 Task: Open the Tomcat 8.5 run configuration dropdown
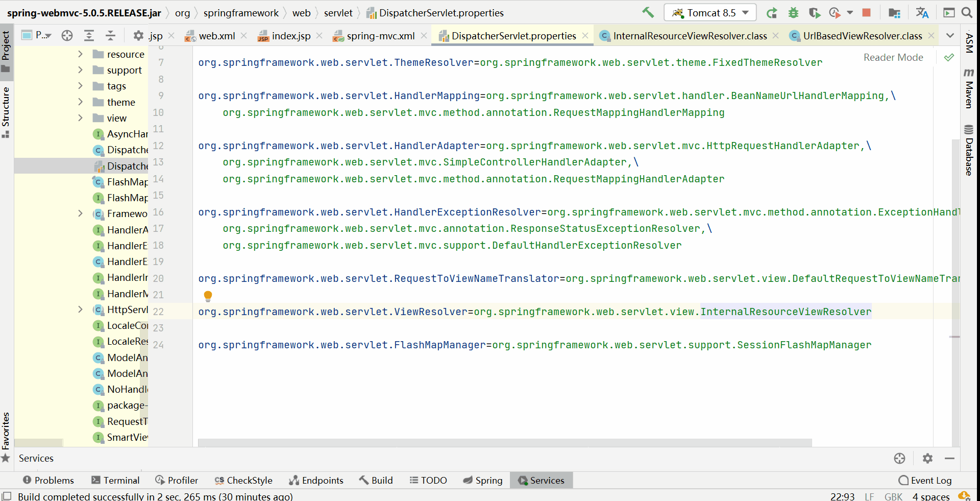coord(745,12)
